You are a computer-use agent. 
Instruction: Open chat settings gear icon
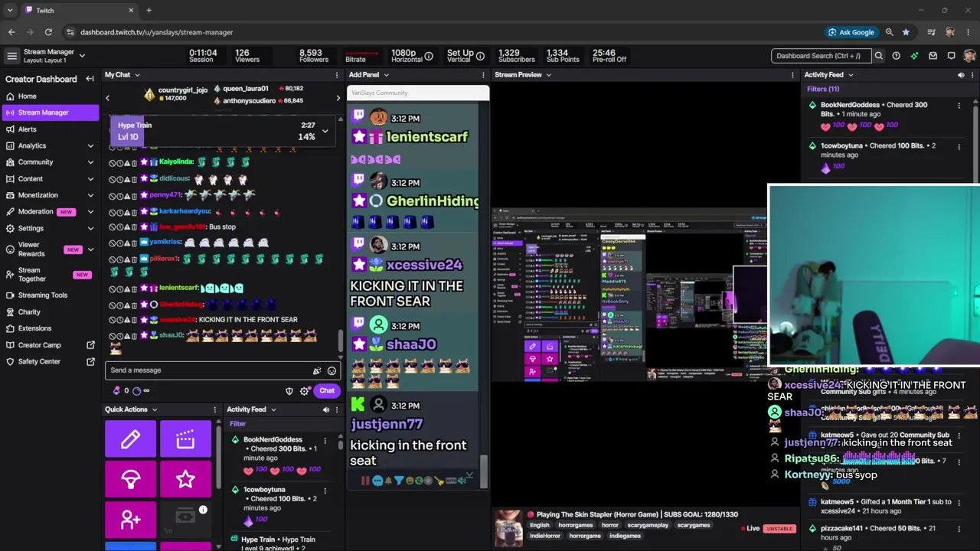tap(305, 391)
